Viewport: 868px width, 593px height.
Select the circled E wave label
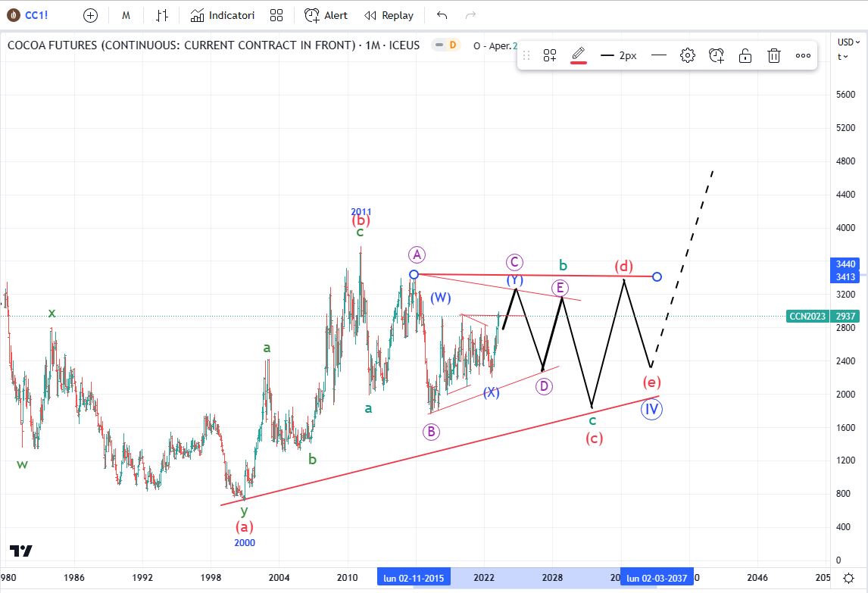point(560,288)
